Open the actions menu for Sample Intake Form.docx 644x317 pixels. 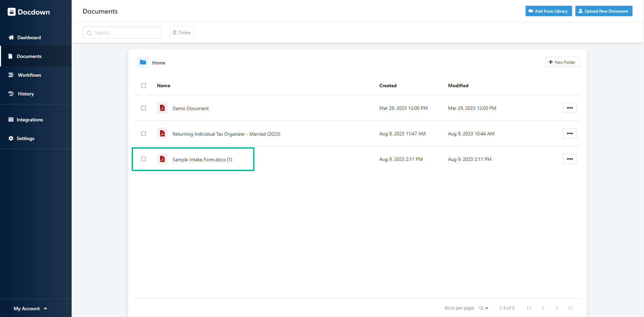click(569, 158)
